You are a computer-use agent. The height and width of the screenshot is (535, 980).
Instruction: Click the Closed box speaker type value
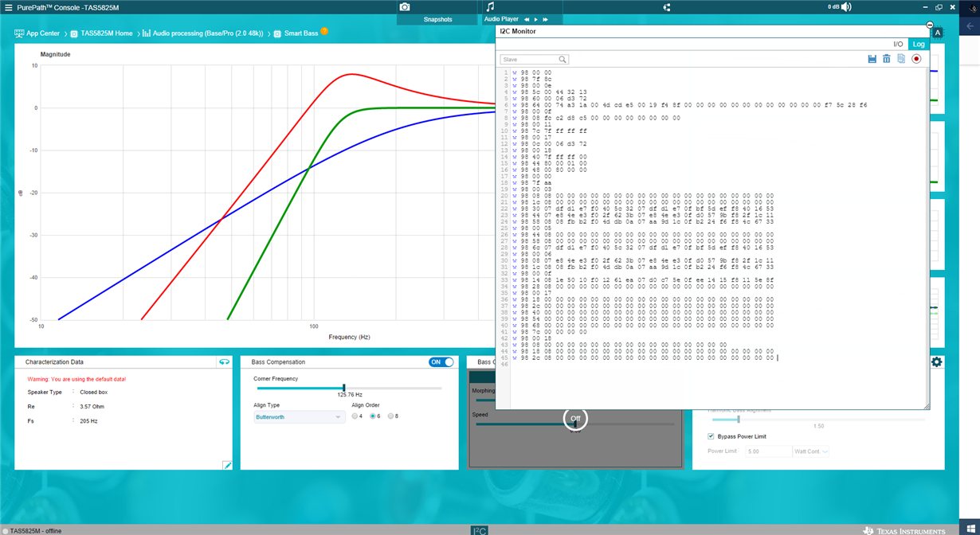(93, 392)
